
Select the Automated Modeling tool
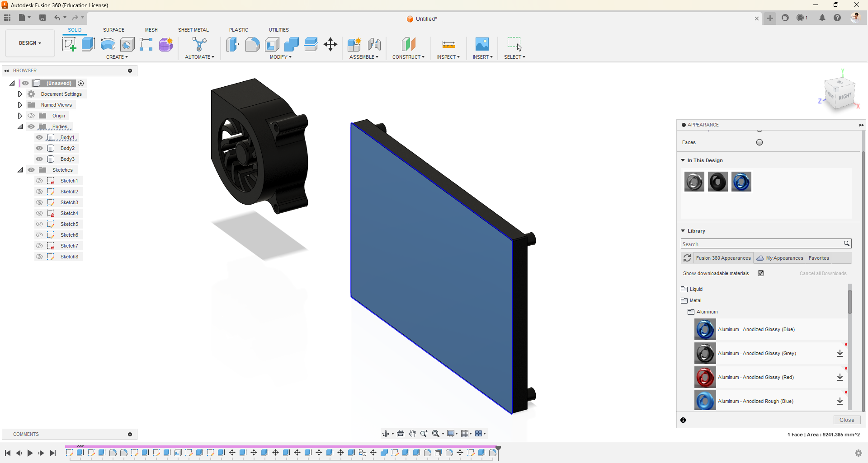click(199, 44)
